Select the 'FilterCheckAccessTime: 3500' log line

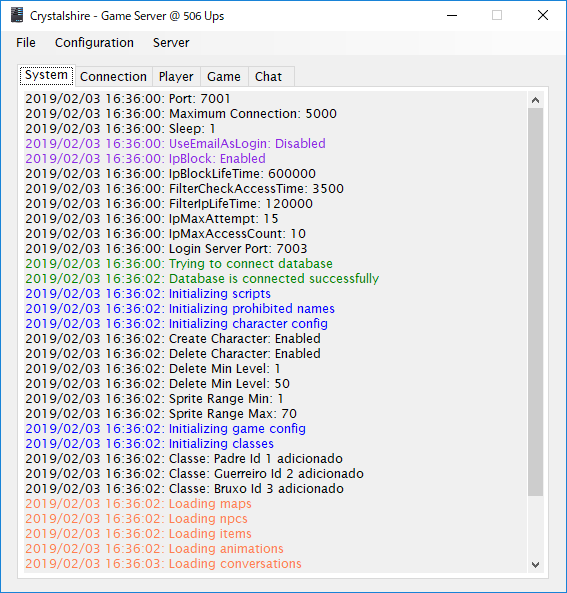184,189
